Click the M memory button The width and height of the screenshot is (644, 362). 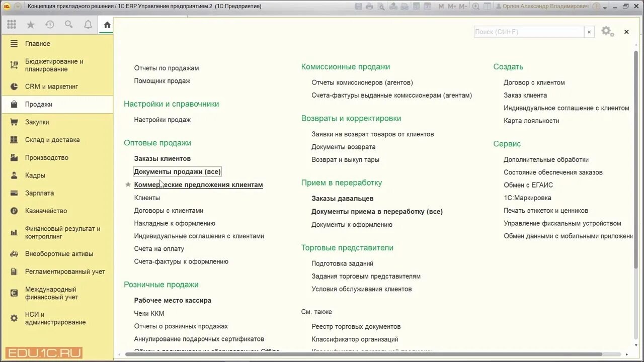pyautogui.click(x=441, y=7)
